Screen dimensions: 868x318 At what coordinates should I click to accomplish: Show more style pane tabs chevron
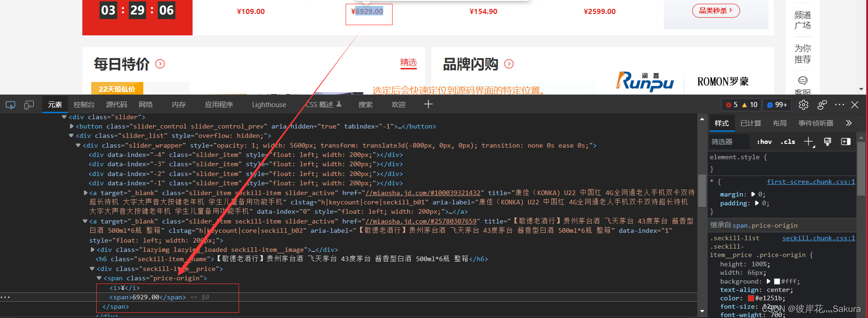[x=848, y=123]
